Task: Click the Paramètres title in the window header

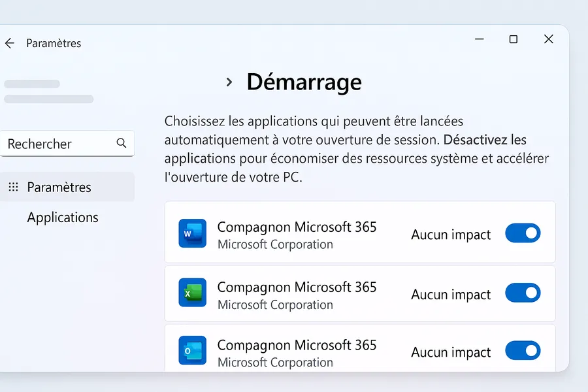Action: click(x=54, y=43)
